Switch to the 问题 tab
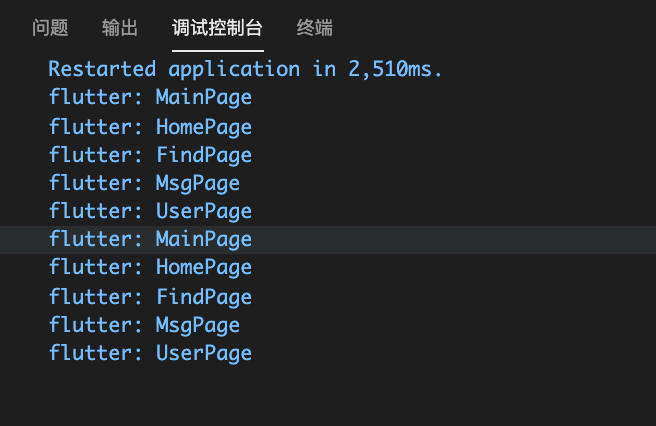Image resolution: width=656 pixels, height=426 pixels. (50, 28)
